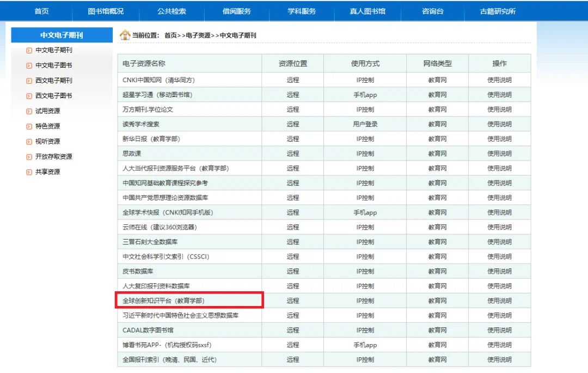Image resolution: width=588 pixels, height=373 pixels.
Task: Open 全球创新知识平台（教育学部）link
Action: point(163,301)
